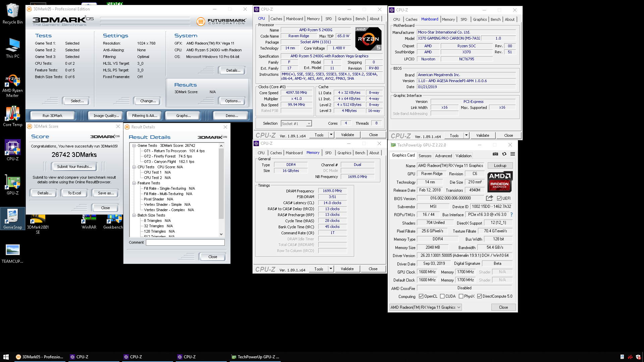Click Lookup button in GPU-Z
Viewport: 644px width, 362px height.
[x=500, y=166]
